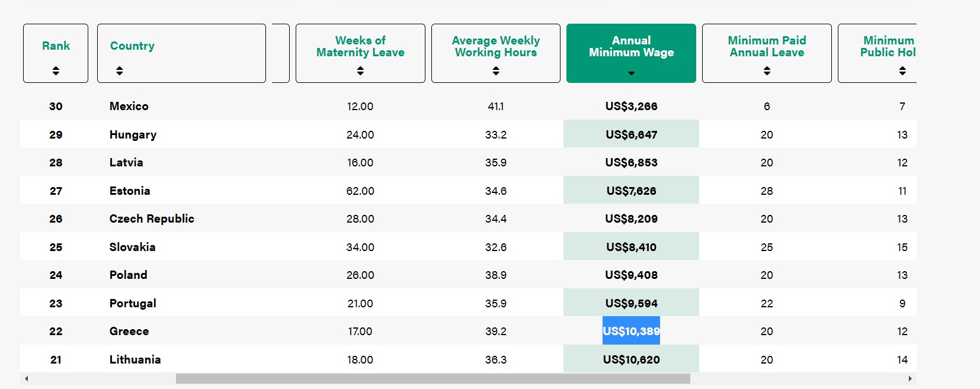
Task: Click the active Annual Minimum Wage header
Action: click(631, 53)
